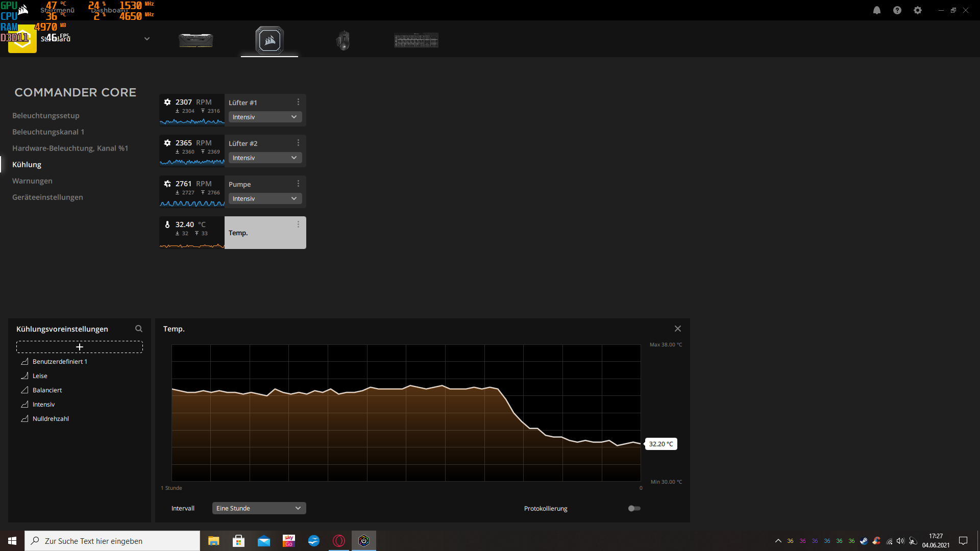The height and width of the screenshot is (551, 980).
Task: Open the help question mark icon
Action: (897, 10)
